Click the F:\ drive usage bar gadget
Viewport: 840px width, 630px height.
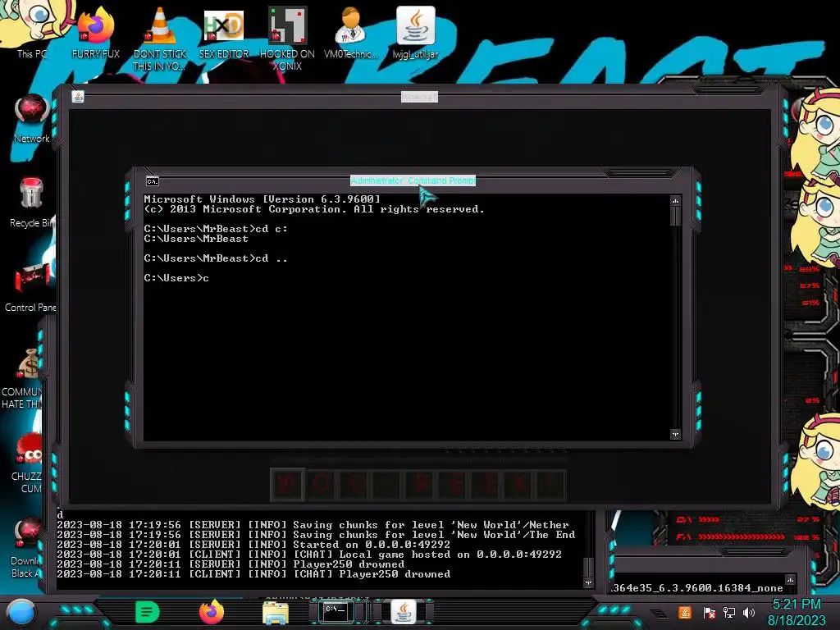click(x=749, y=536)
